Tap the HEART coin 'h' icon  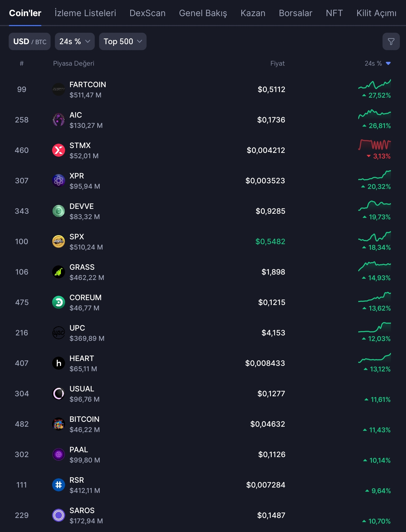click(58, 363)
